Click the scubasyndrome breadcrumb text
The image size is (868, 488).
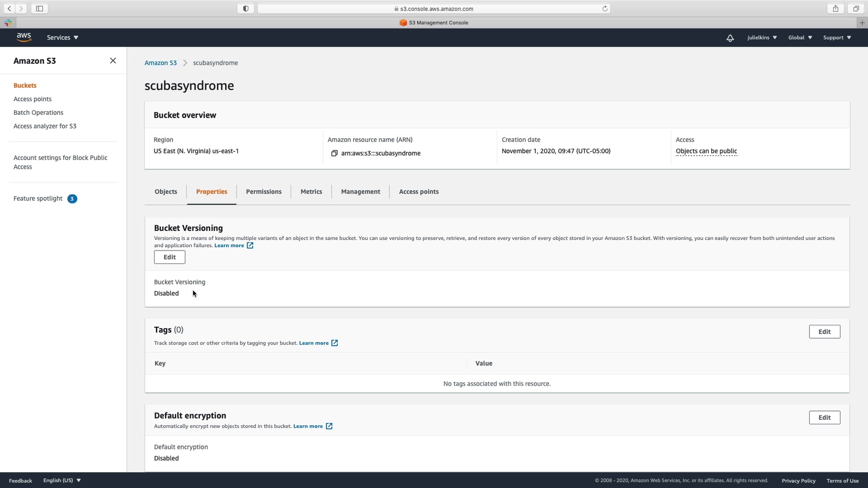click(x=215, y=63)
